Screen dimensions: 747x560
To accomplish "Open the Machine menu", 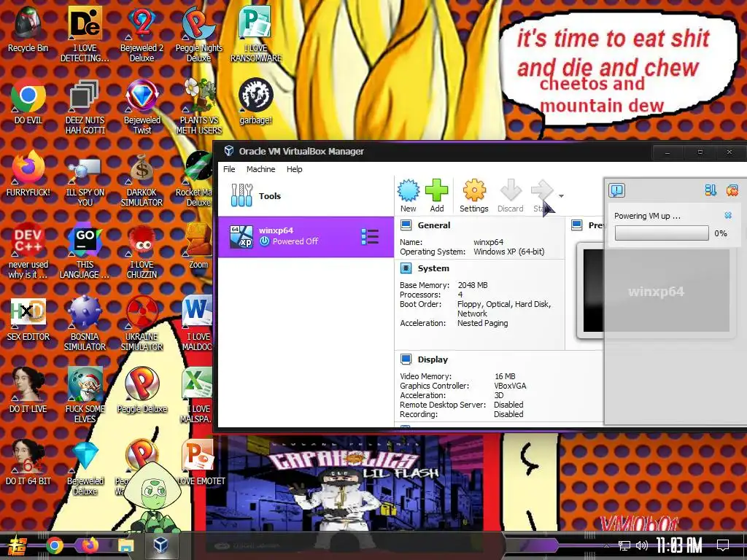I will 260,169.
